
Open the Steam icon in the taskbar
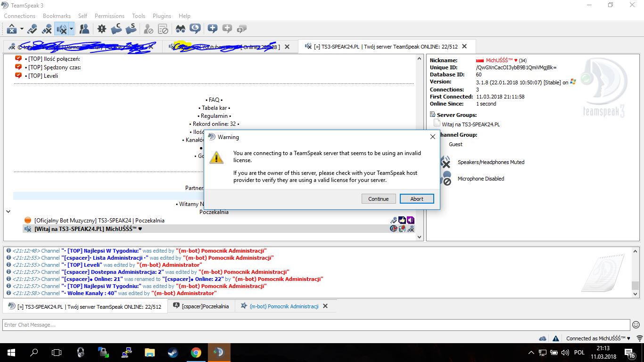[x=171, y=353]
